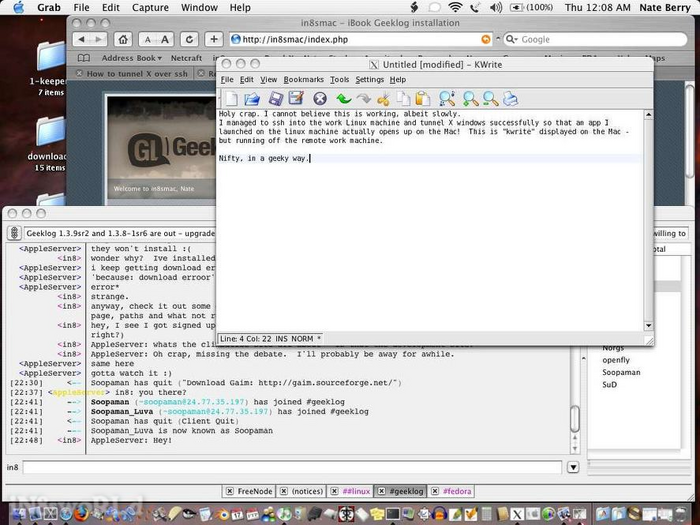Screen dimensions: 700x525
Task: Click the topic bar icon button in chat window
Action: click(x=14, y=233)
